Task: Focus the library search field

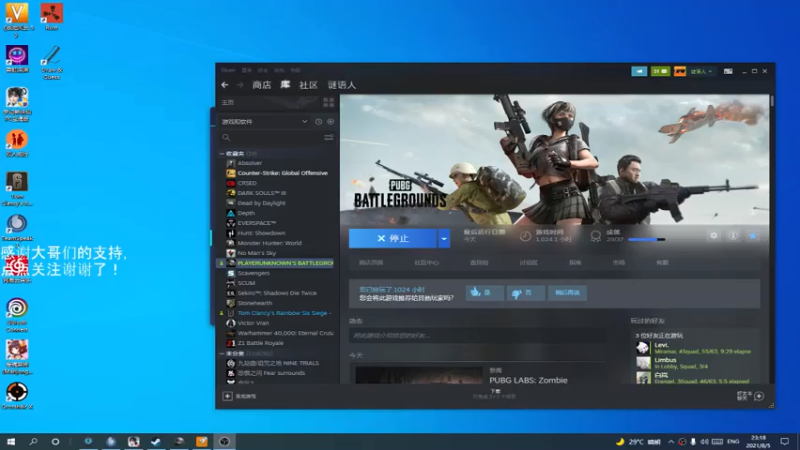Action: coord(278,137)
